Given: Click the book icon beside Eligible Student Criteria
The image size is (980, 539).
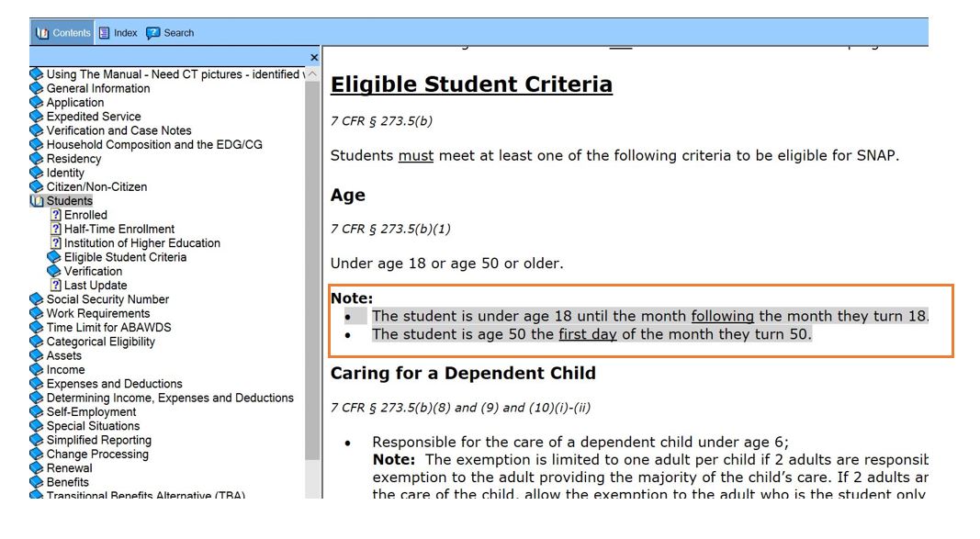Looking at the screenshot, I should (55, 257).
